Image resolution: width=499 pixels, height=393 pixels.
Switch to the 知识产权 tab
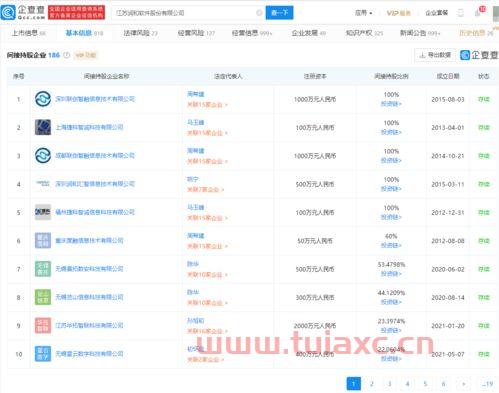point(364,33)
